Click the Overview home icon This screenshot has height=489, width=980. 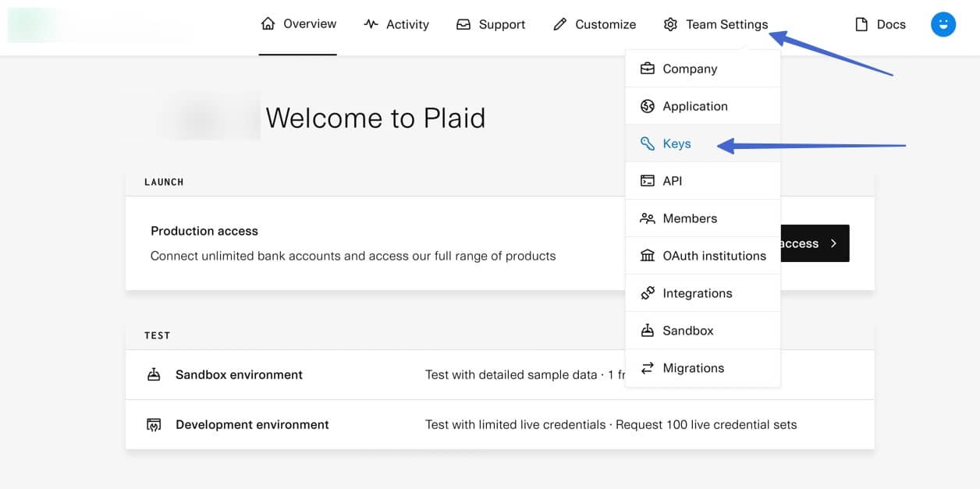click(268, 24)
